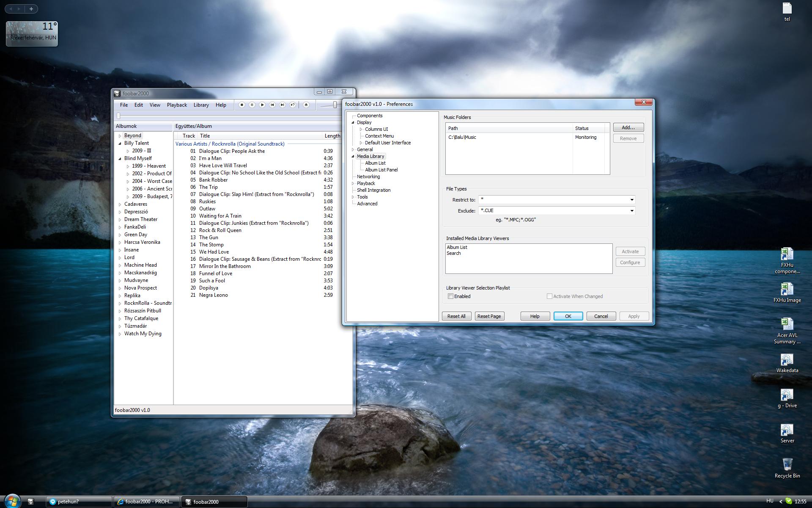Pause playback with the pause icon

tap(252, 105)
